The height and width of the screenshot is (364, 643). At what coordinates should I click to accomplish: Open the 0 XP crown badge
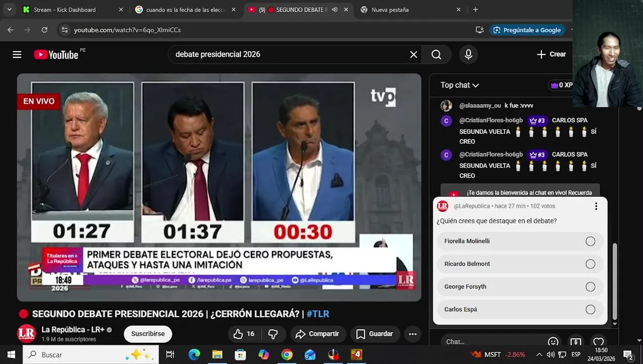[561, 85]
